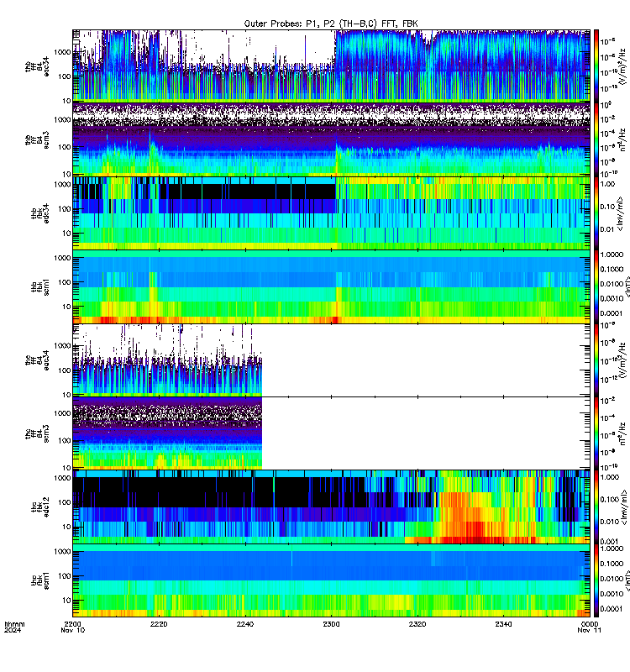Click the 'thb fbk edc34' axis label
This screenshot has width=630, height=672.
tap(40, 213)
